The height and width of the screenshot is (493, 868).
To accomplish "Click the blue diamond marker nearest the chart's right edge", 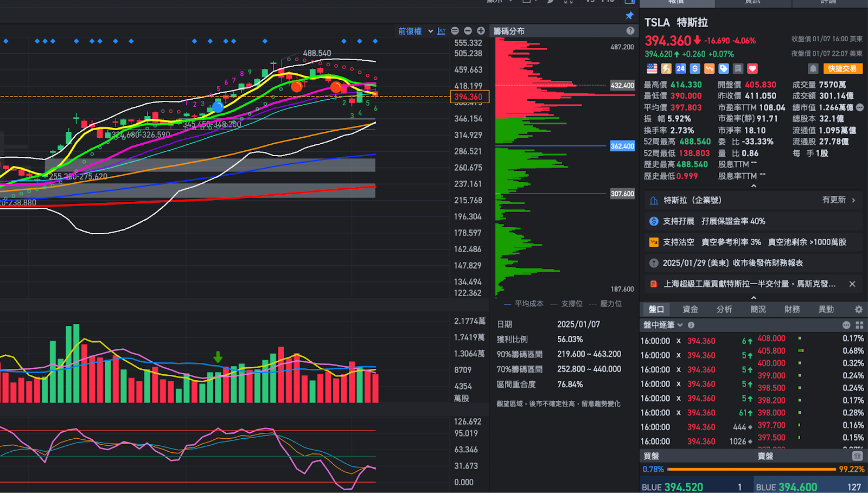I will [375, 41].
